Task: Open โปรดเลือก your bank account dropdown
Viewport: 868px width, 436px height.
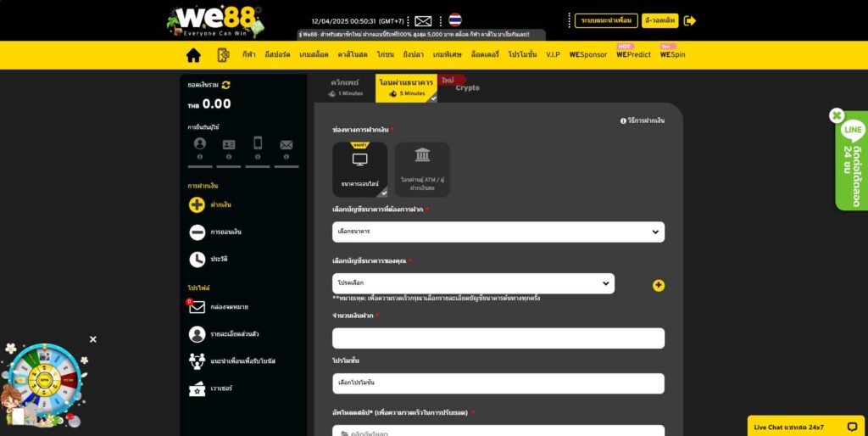Action: (473, 283)
